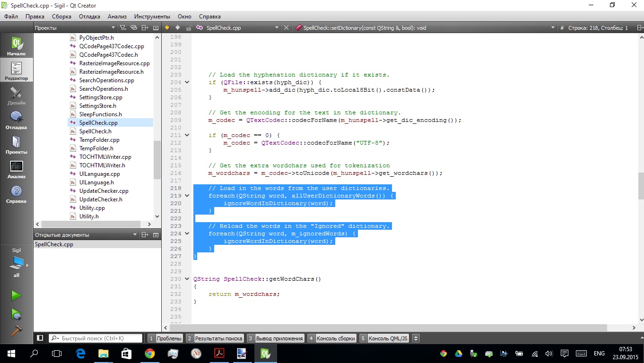Toggle synchronize-with-editor link icon
The height and width of the screenshot is (363, 644).
[134, 28]
